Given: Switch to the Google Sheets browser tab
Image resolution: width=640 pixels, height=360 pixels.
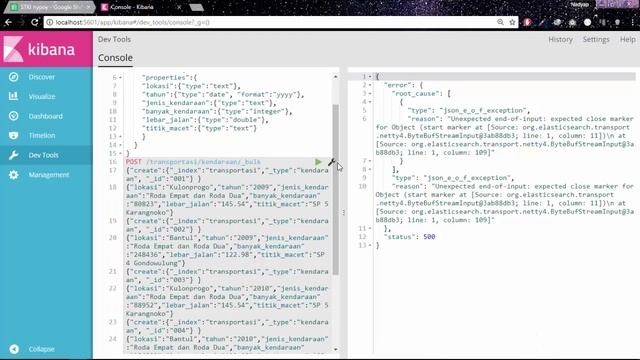Looking at the screenshot, I should [x=51, y=7].
